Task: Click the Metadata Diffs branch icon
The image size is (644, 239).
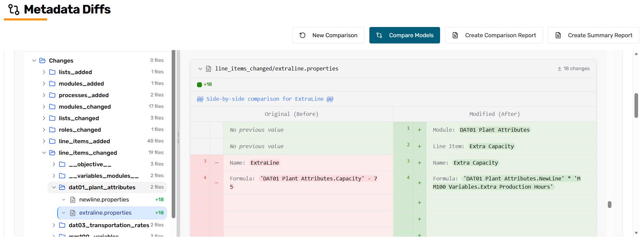Action: click(14, 10)
